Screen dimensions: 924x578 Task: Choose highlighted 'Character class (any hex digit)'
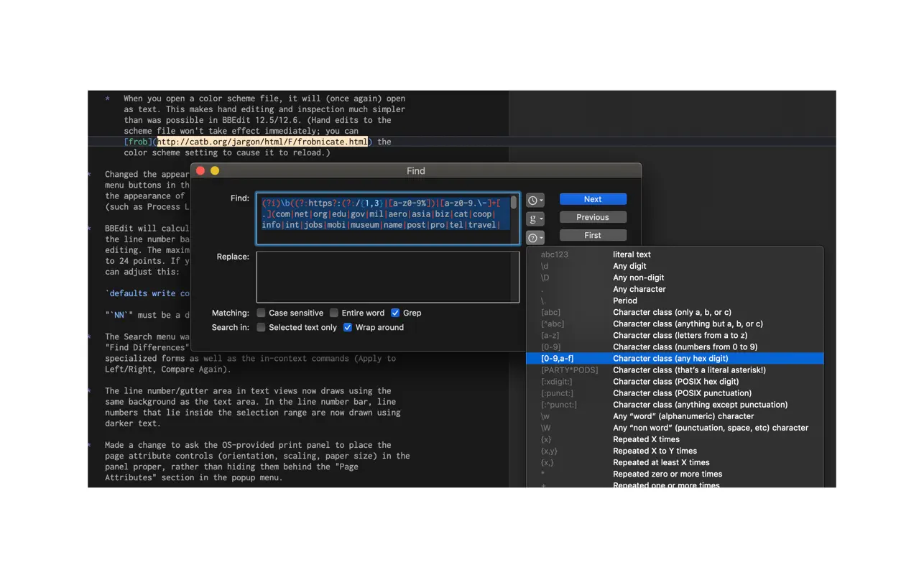click(675, 358)
